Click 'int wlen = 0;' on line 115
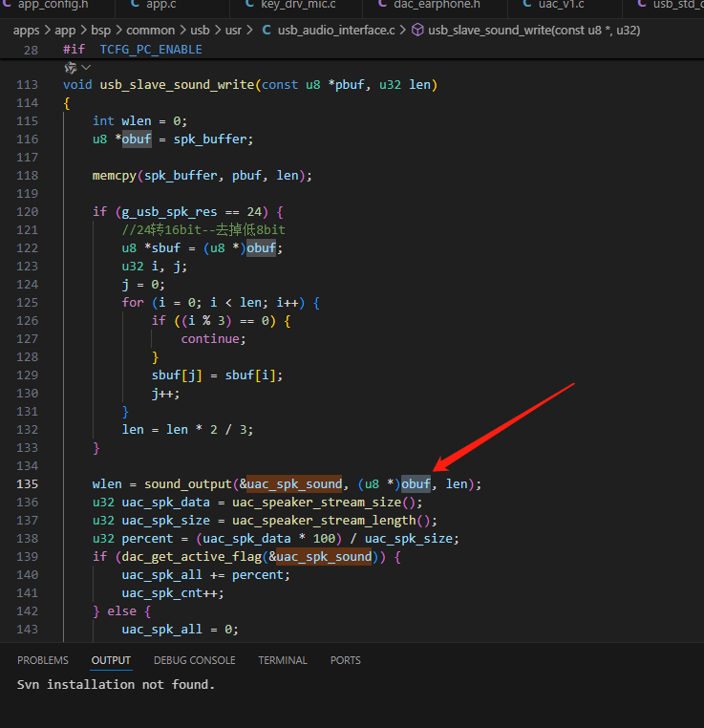Image resolution: width=704 pixels, height=728 pixels. 139,121
